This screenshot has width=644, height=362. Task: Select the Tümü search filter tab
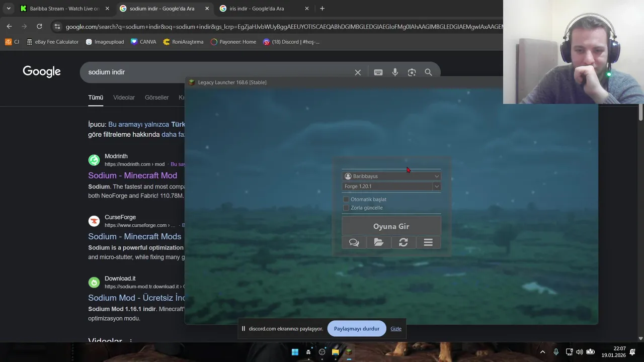(96, 98)
